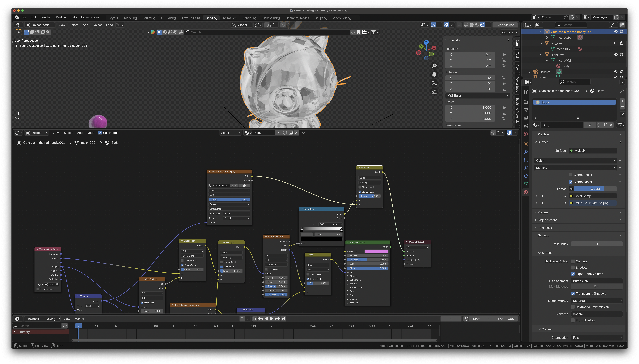Viewport: 639px width, 364px height.
Task: Toggle the Use Nodes checkbox
Action: (x=100, y=133)
